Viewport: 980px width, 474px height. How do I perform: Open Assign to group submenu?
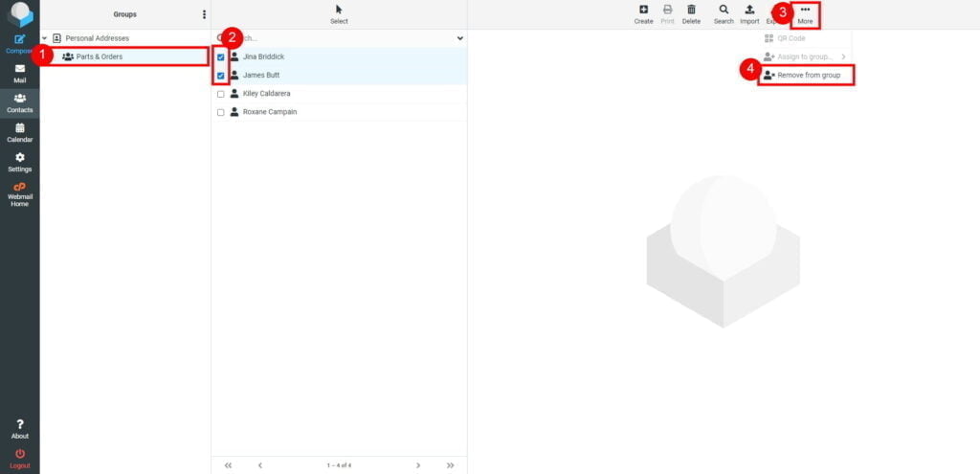(805, 56)
